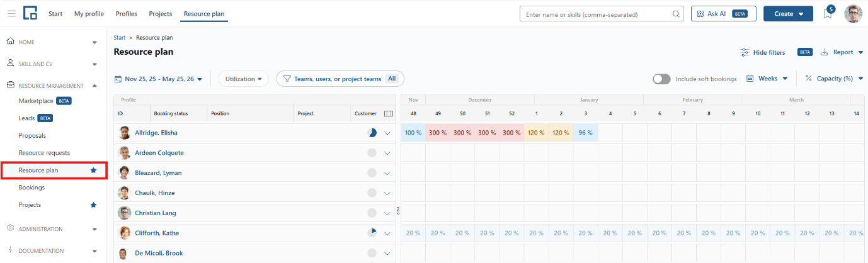Open the Create dropdown button

(788, 13)
